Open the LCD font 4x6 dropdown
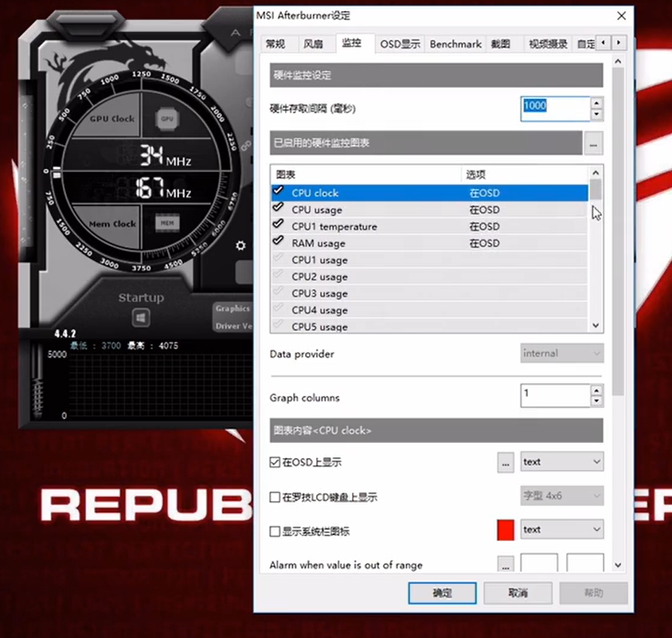Image resolution: width=672 pixels, height=638 pixels. tap(562, 496)
